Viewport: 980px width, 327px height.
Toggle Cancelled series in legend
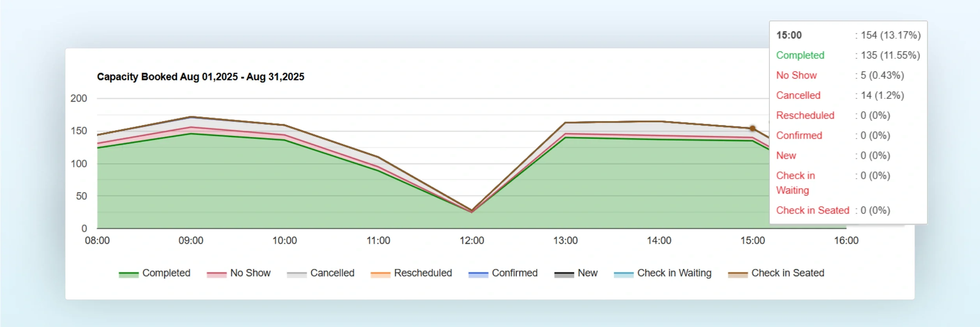click(x=320, y=273)
